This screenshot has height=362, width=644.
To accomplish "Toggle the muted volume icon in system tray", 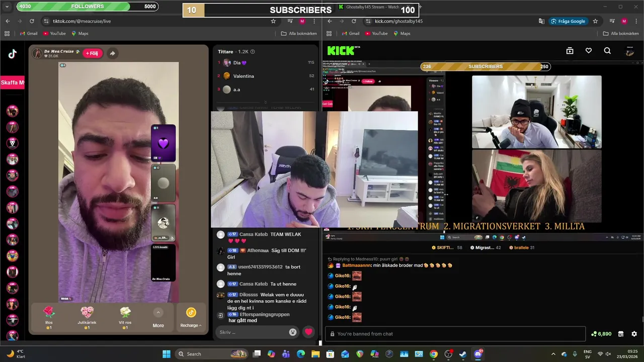I will [608, 354].
